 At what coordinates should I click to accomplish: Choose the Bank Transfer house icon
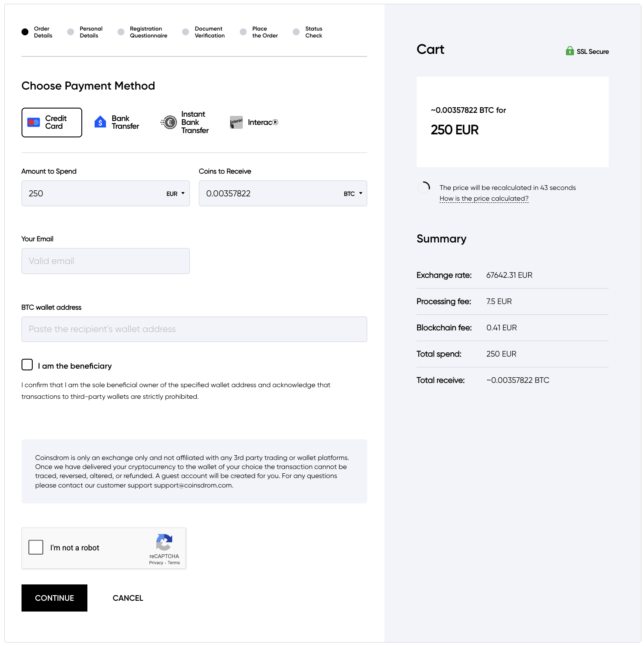[100, 122]
